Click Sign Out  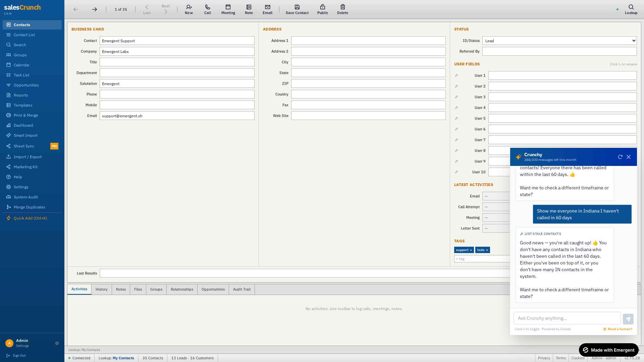(16, 356)
